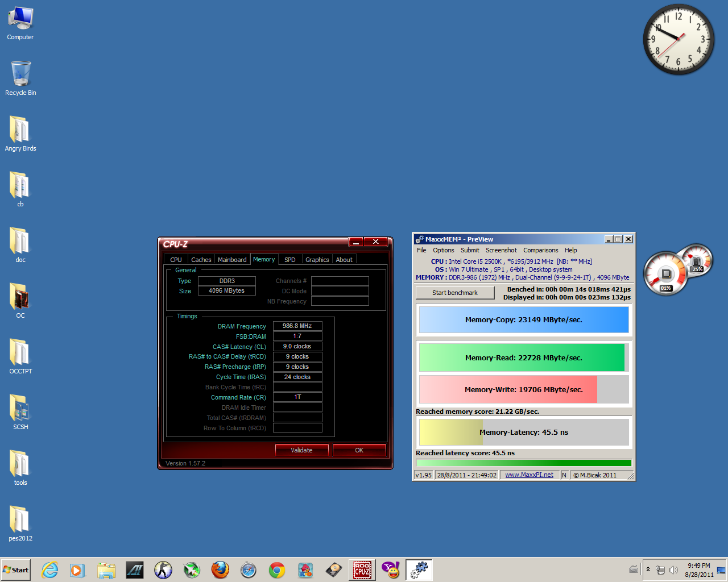Image resolution: width=728 pixels, height=582 pixels.
Task: Open the Options menu in MaxxMEM
Action: pyautogui.click(x=444, y=250)
